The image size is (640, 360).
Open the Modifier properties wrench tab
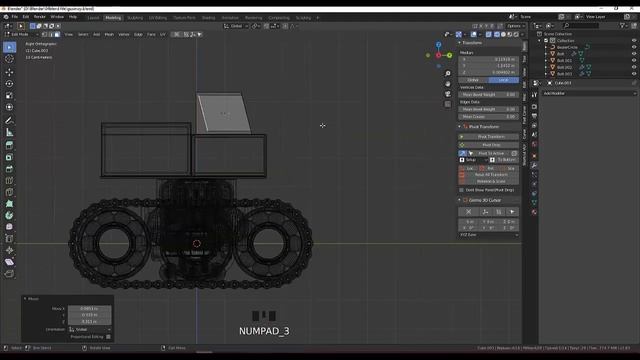pyautogui.click(x=534, y=165)
